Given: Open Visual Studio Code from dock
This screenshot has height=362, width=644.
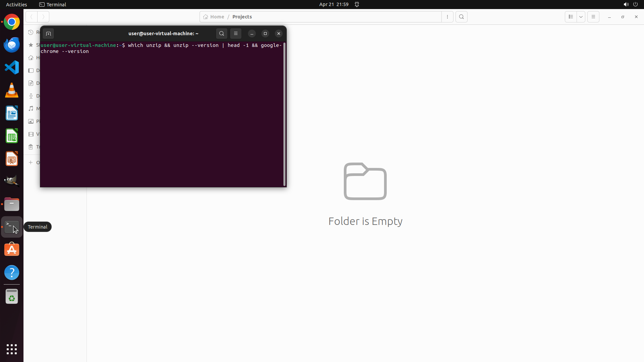Looking at the screenshot, I should pyautogui.click(x=12, y=67).
